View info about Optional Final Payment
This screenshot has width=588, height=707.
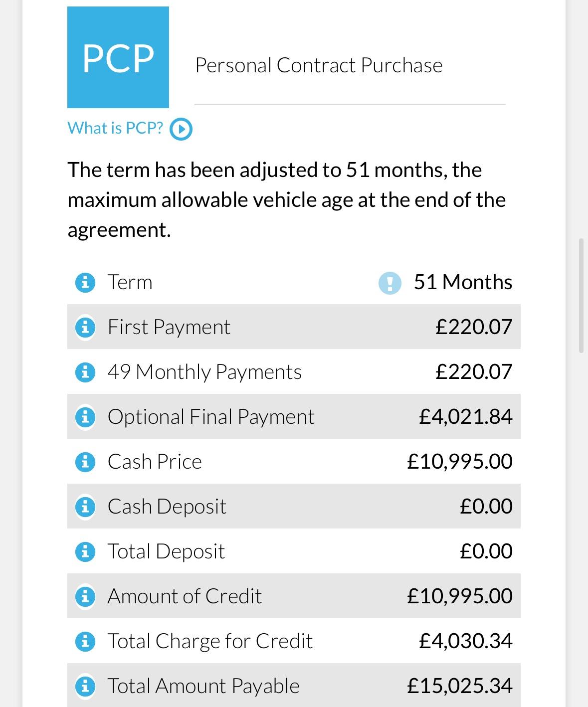(85, 417)
